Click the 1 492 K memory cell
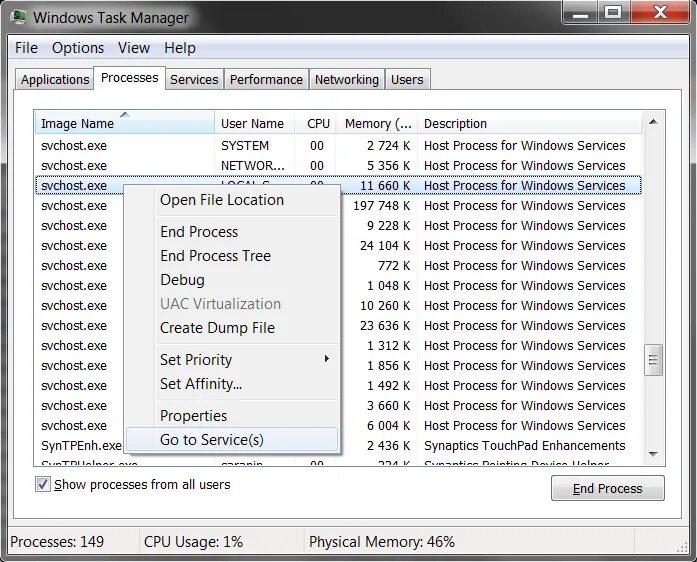The height and width of the screenshot is (562, 697). (x=388, y=386)
